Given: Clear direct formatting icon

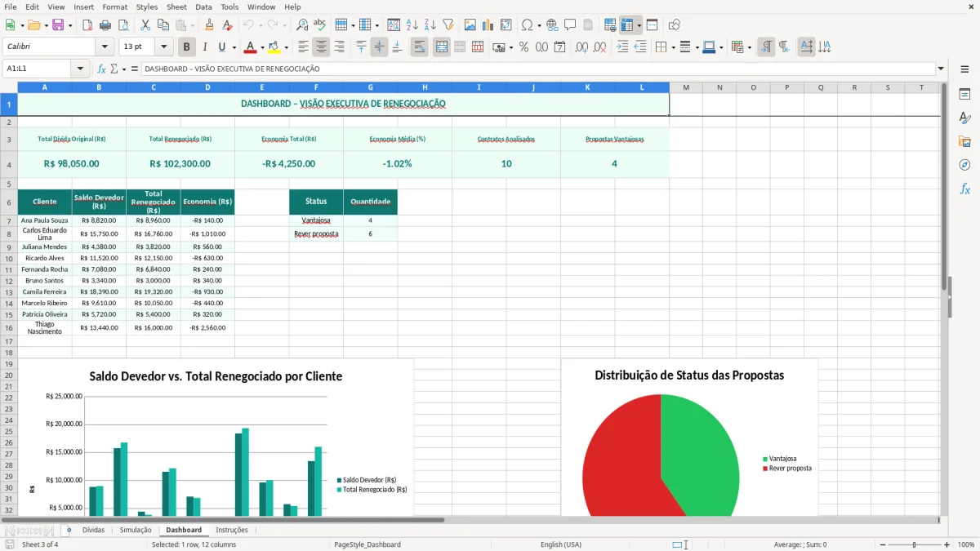Looking at the screenshot, I should tap(228, 25).
